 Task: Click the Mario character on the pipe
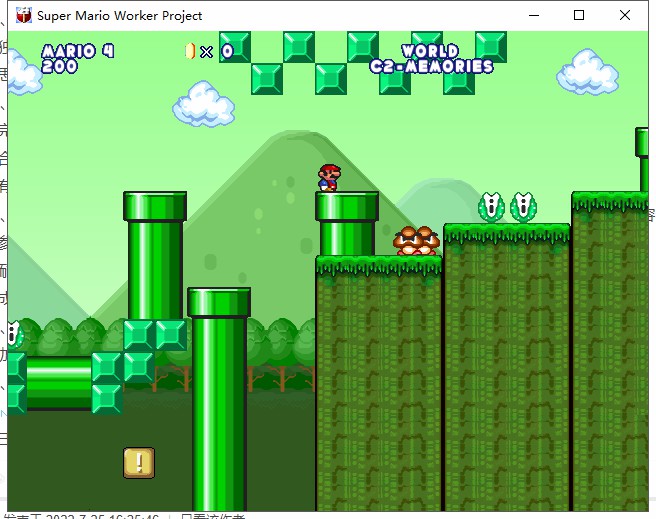pyautogui.click(x=330, y=178)
